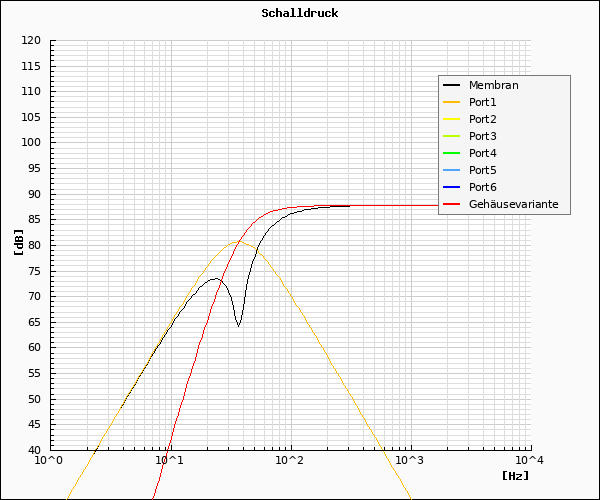The image size is (600, 500).
Task: Select the dark blue Port6 legend swatch
Action: (452, 187)
